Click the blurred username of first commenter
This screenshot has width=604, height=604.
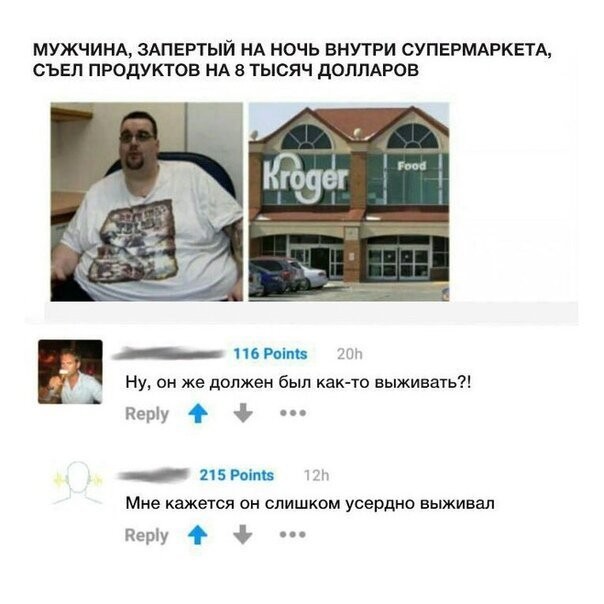(x=169, y=354)
